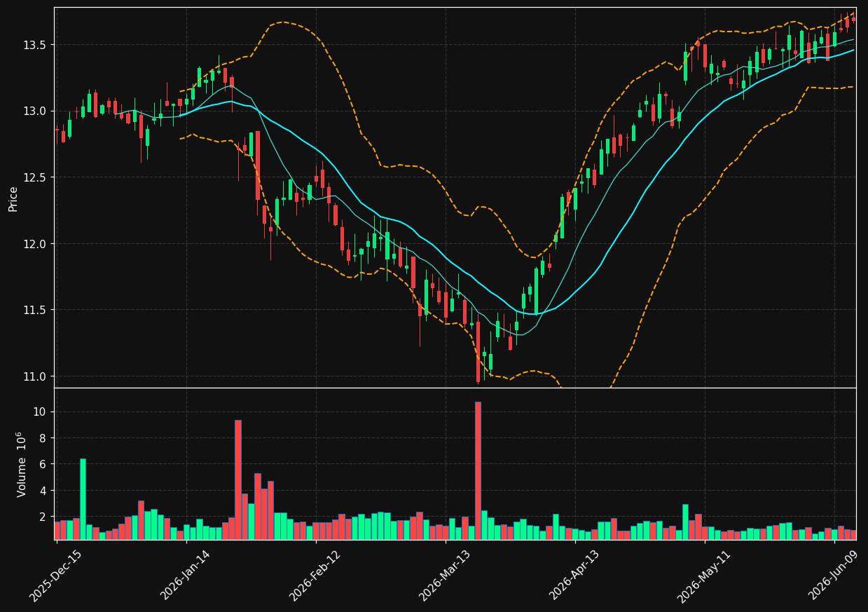The width and height of the screenshot is (868, 612).
Task: Click the Price axis title
Action: click(x=13, y=198)
